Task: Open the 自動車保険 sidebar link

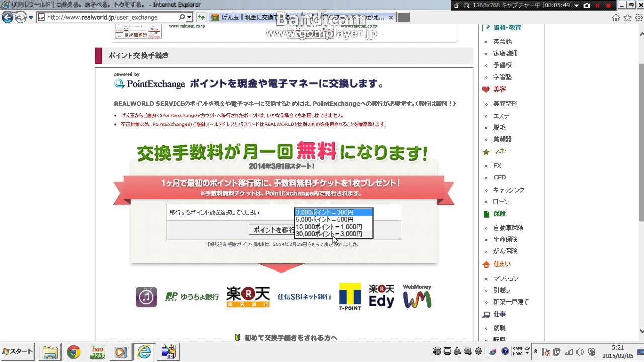Action: 508,228
